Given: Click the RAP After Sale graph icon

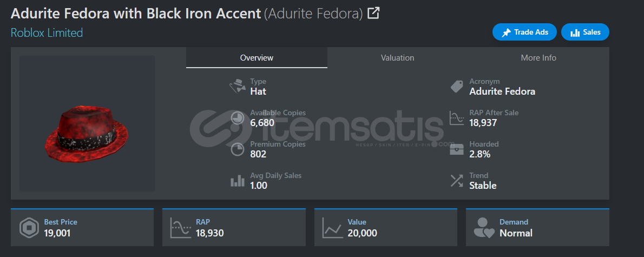Looking at the screenshot, I should pos(457,118).
